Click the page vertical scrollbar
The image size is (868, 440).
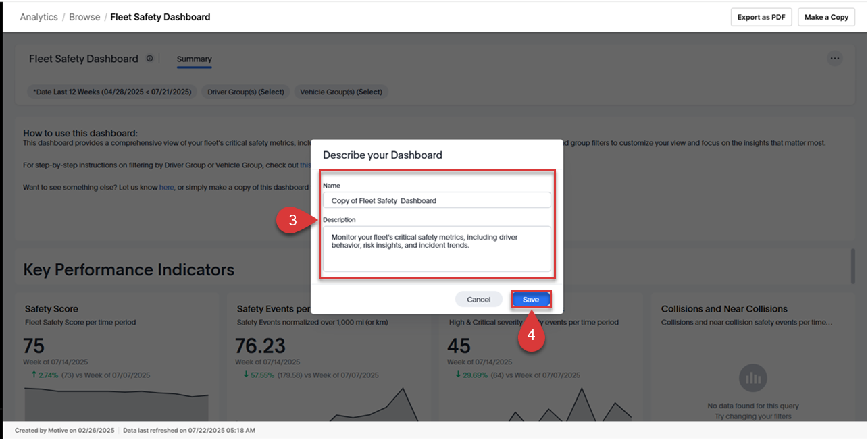pyautogui.click(x=853, y=266)
